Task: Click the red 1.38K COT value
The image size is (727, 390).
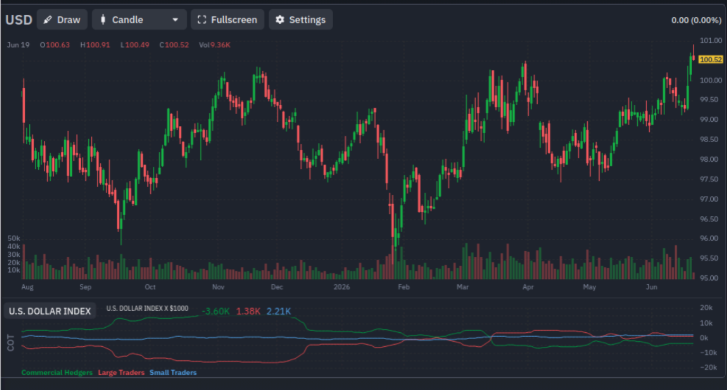Action: pyautogui.click(x=248, y=311)
